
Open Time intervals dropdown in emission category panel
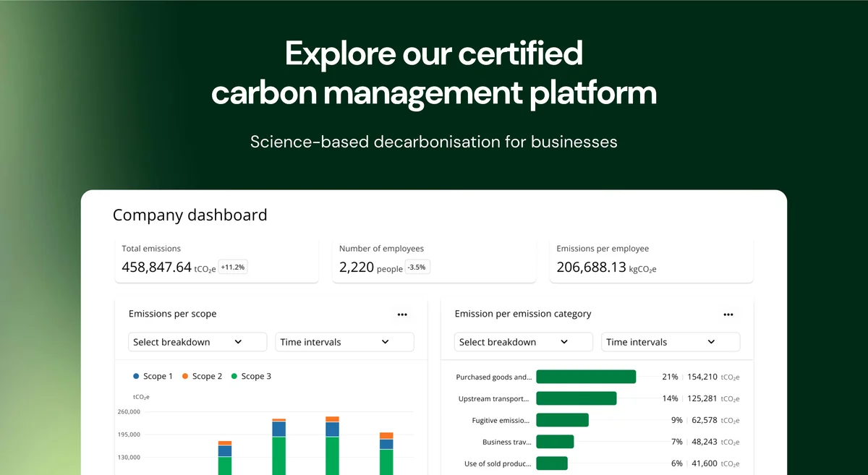pos(671,342)
